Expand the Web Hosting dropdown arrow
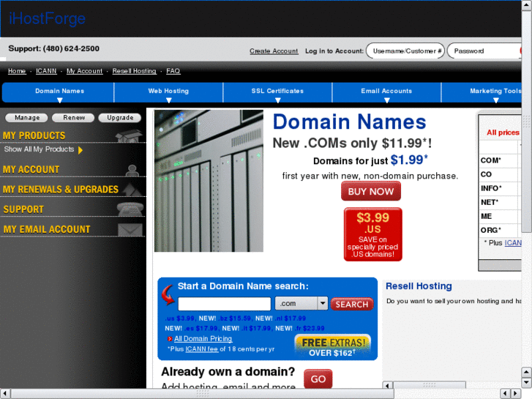532x399 pixels. point(168,100)
